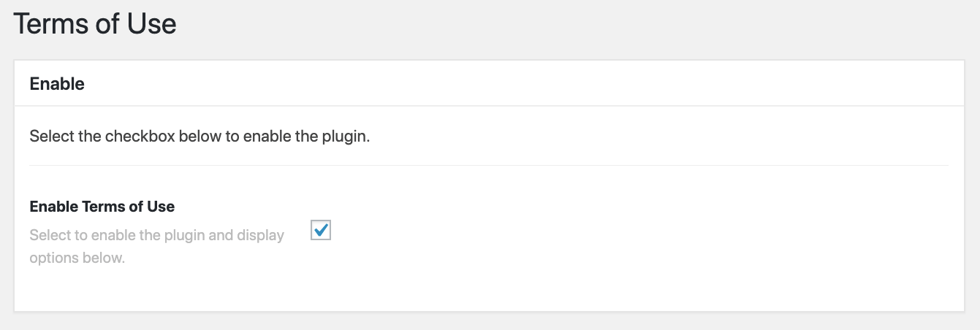The height and width of the screenshot is (330, 980).
Task: Click "options below." in the gray description
Action: (x=77, y=258)
